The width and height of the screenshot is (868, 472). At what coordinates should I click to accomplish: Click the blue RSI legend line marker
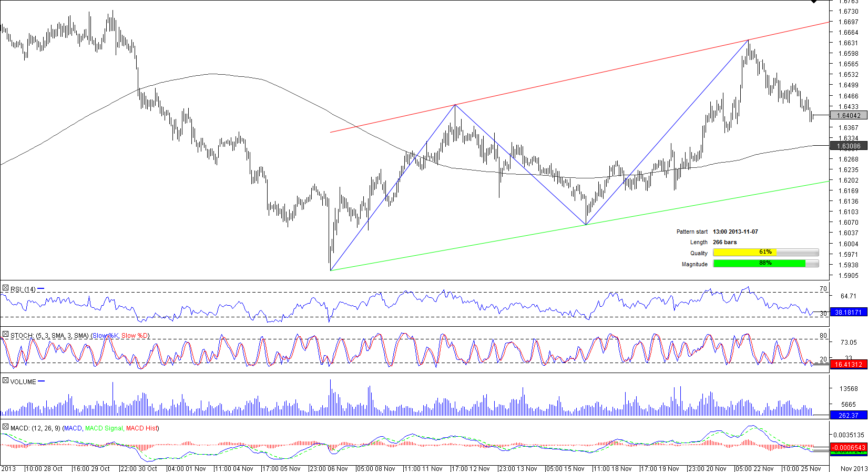tap(41, 289)
